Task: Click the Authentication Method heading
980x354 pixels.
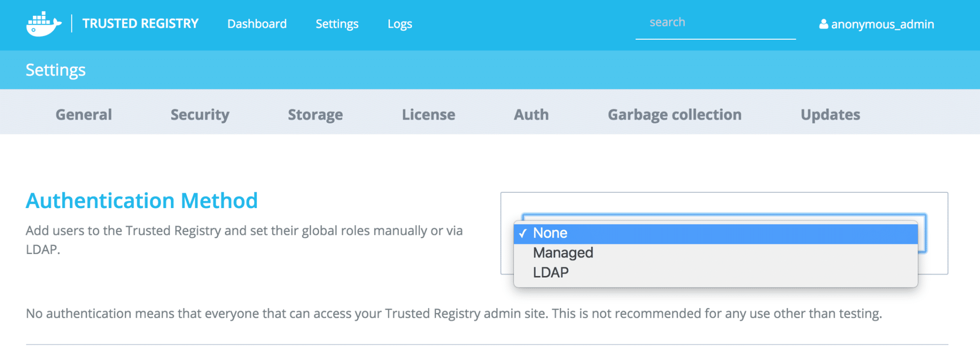Action: coord(142,201)
